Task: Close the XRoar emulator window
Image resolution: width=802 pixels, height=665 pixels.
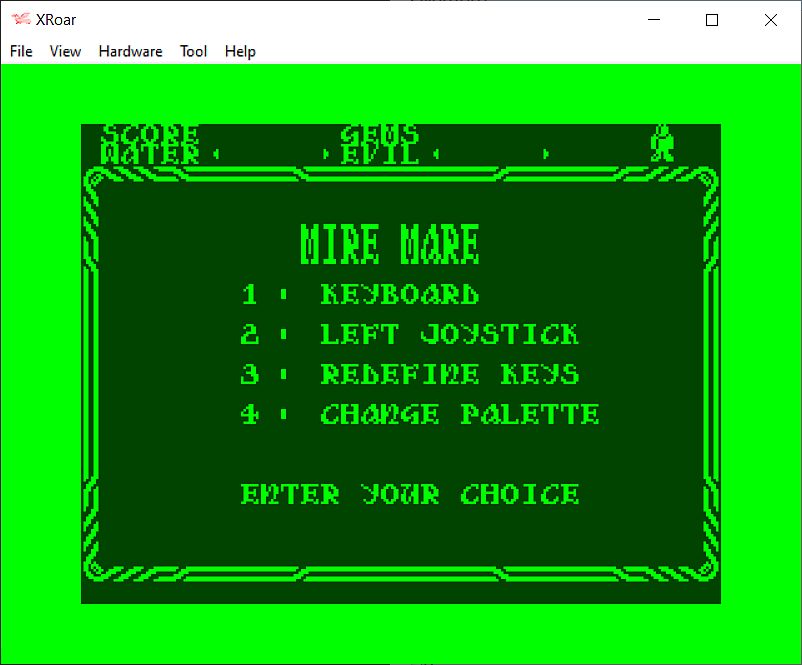Action: 770,20
